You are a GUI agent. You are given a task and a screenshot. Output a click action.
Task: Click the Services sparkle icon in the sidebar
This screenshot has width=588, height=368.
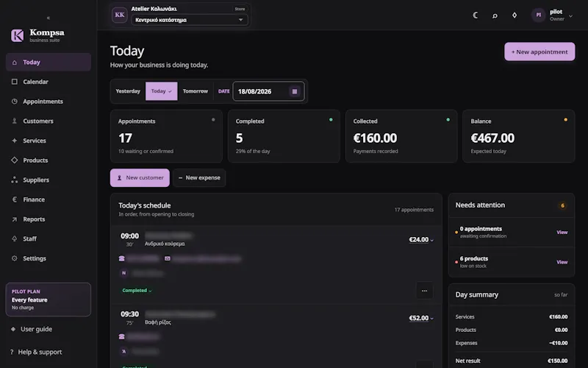[x=14, y=141]
